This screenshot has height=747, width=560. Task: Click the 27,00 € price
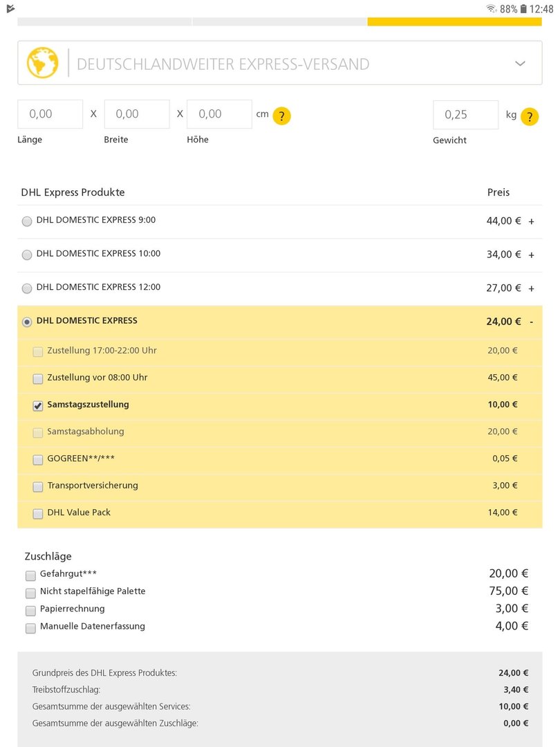pos(503,288)
